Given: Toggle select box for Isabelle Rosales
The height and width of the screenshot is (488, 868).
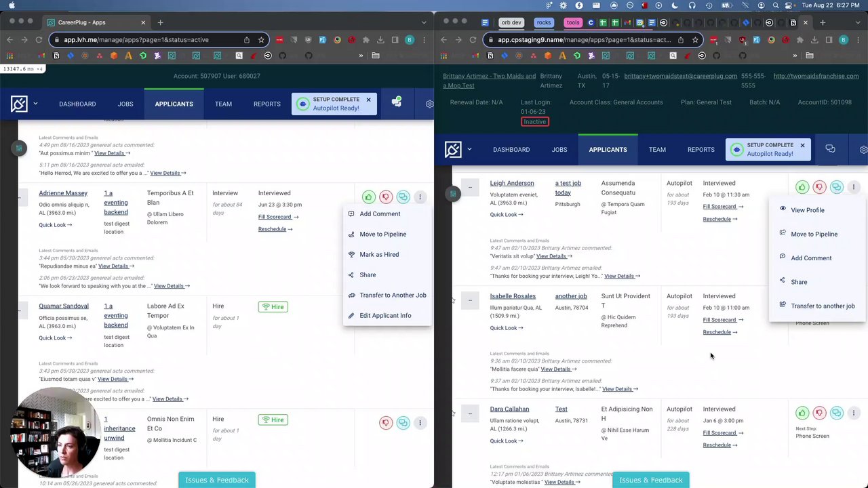Looking at the screenshot, I should click(x=470, y=300).
